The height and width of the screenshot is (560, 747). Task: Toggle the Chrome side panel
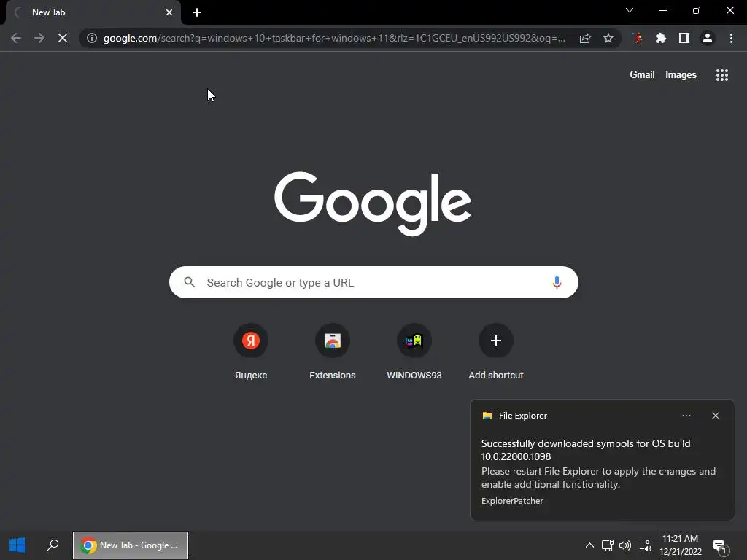(684, 38)
